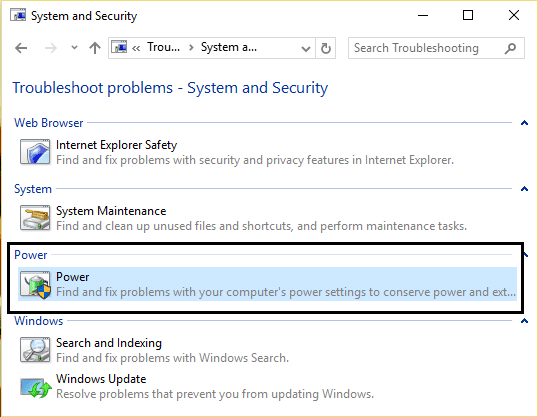Click the System Maintenance drive icon
Viewport: 538px width, 417px height.
35,217
